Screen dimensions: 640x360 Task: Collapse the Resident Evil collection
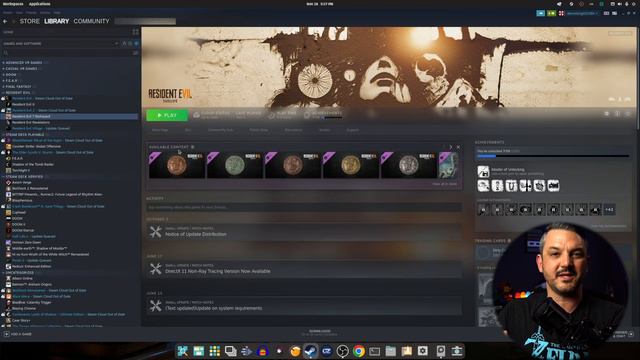[x=17, y=93]
